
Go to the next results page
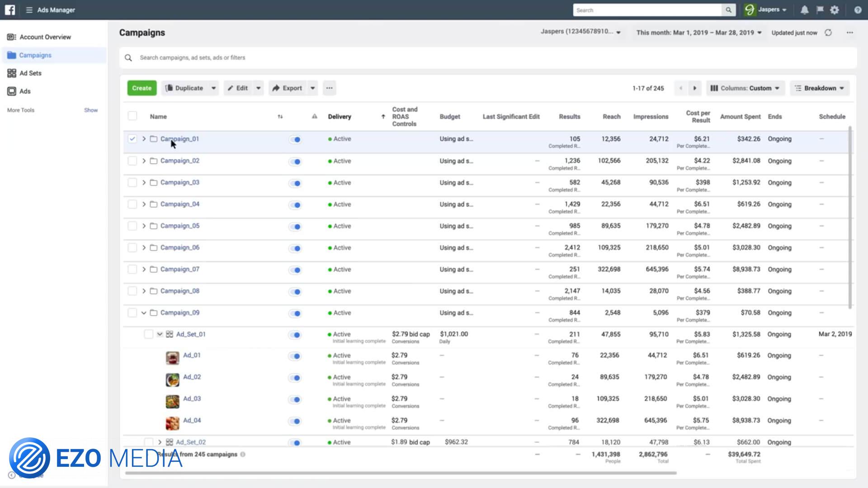695,88
